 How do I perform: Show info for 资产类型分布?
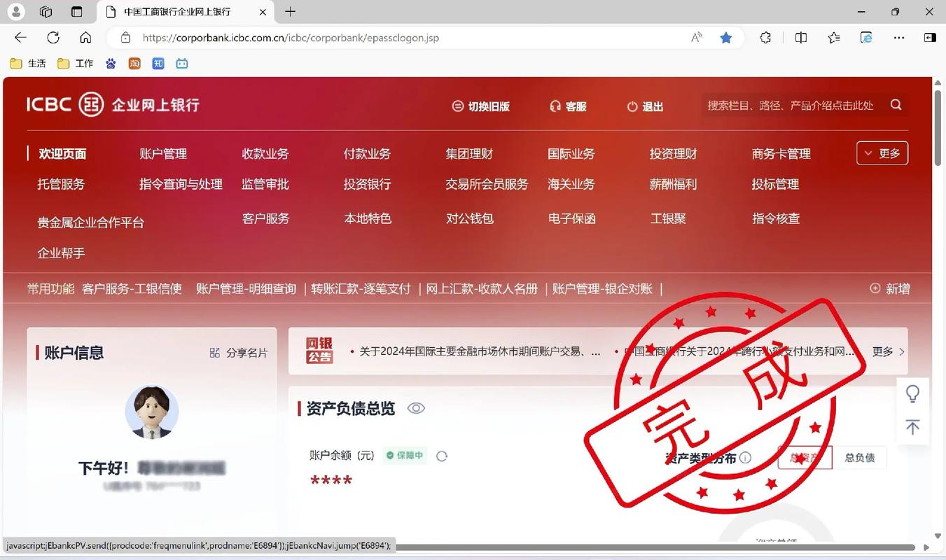pos(745,458)
